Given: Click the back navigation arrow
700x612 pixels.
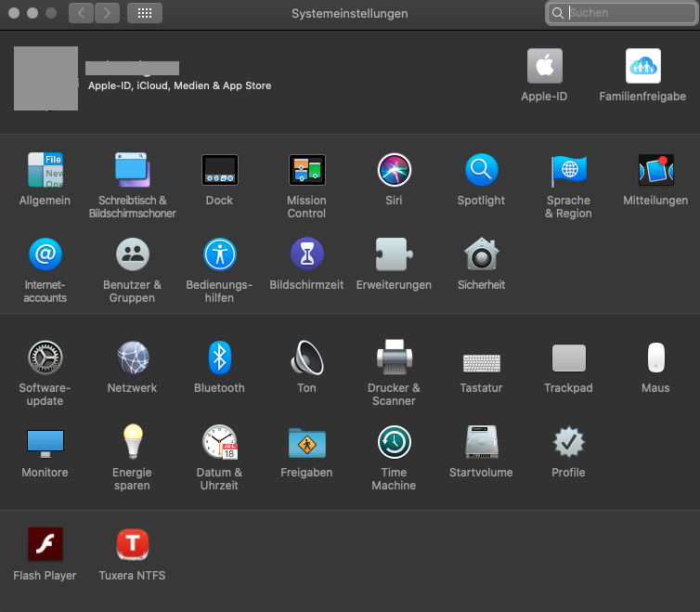Looking at the screenshot, I should click(x=82, y=13).
